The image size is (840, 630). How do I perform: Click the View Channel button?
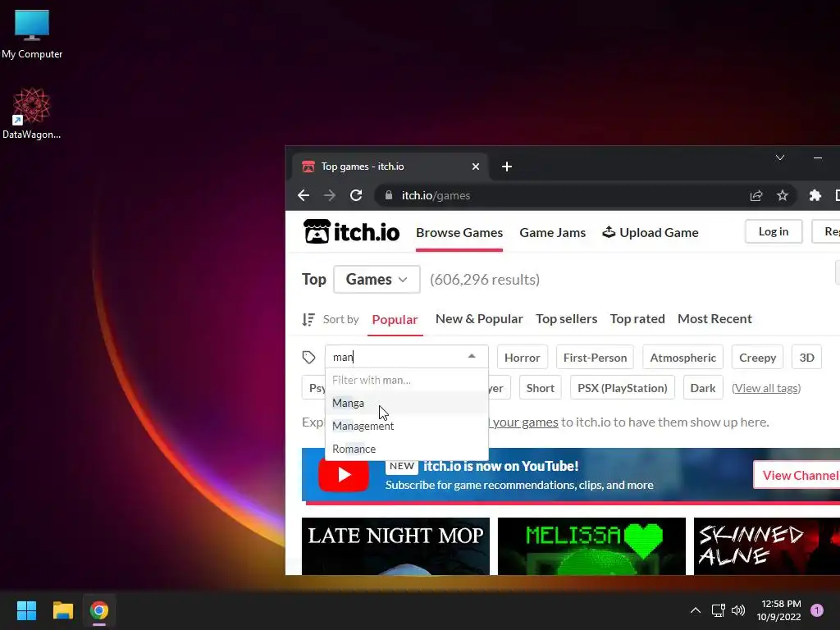[797, 475]
